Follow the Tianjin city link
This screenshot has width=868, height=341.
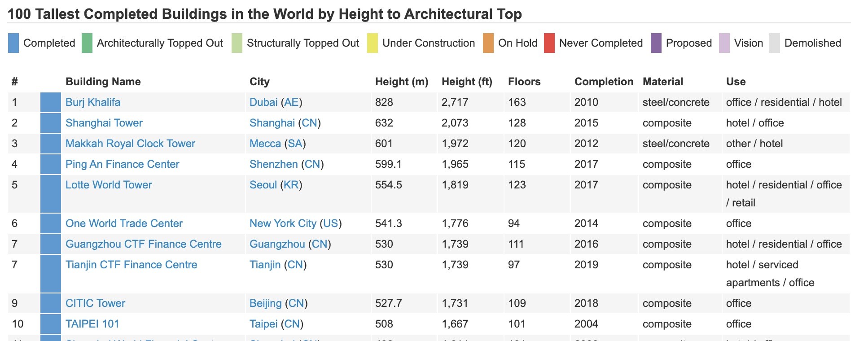point(265,265)
